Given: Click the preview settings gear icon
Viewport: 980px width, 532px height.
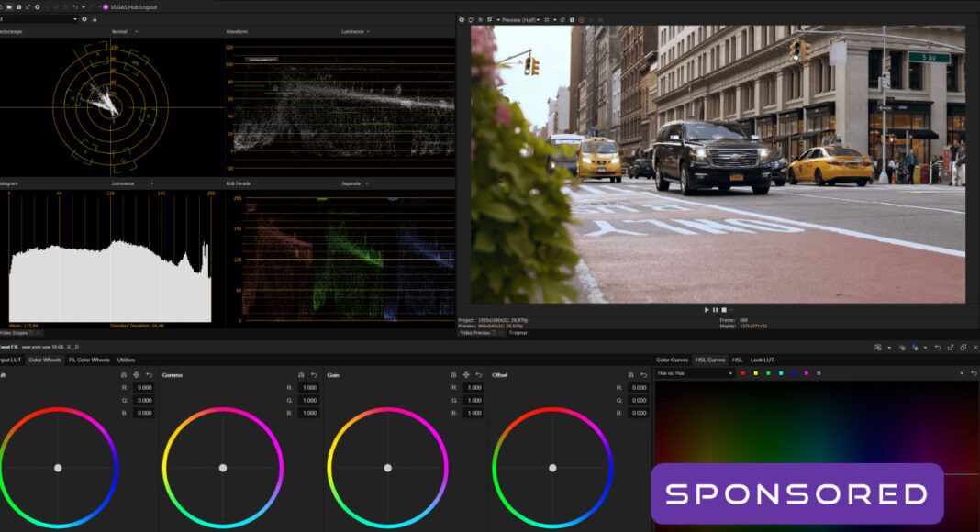Looking at the screenshot, I should coord(462,19).
